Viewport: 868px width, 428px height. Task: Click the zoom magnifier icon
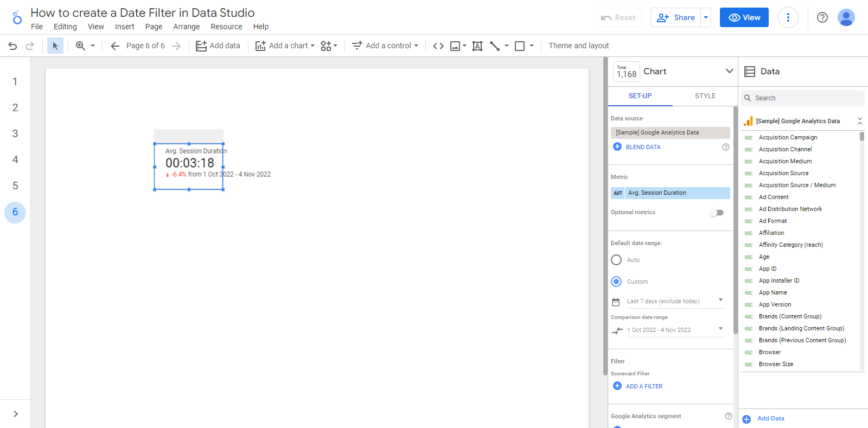[80, 46]
